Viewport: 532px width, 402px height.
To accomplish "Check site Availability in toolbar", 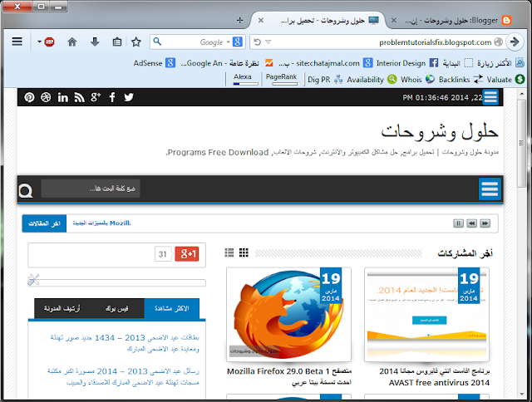I will coord(372,80).
